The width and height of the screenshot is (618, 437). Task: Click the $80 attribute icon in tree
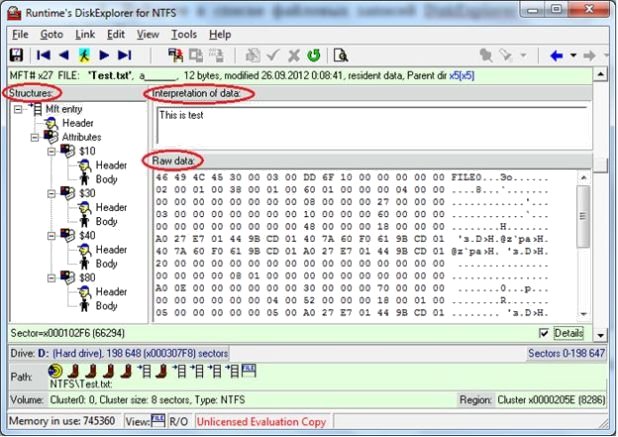coord(68,277)
